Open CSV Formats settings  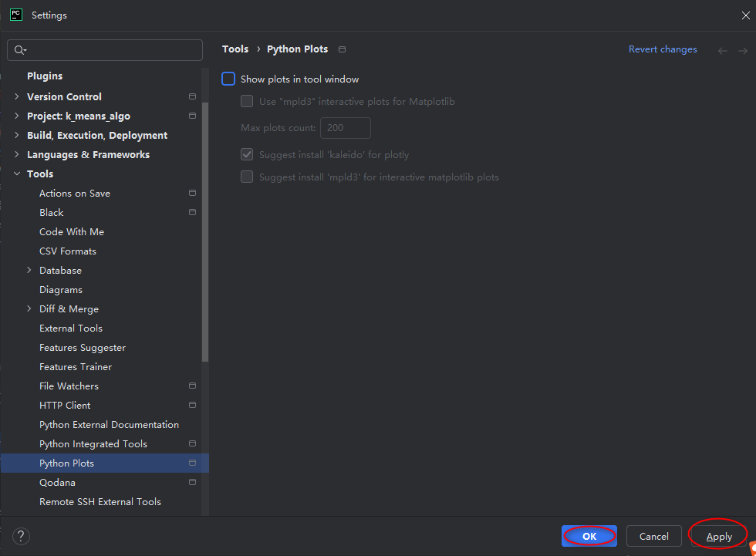tap(68, 251)
